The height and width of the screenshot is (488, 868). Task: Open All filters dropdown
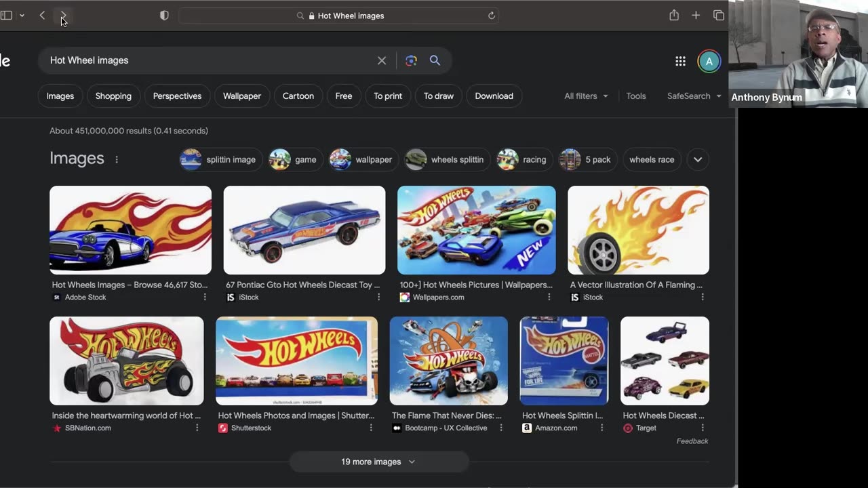coord(586,96)
